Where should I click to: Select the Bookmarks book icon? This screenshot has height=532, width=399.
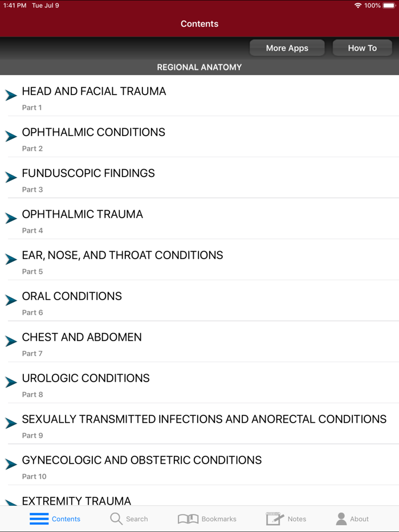188,518
